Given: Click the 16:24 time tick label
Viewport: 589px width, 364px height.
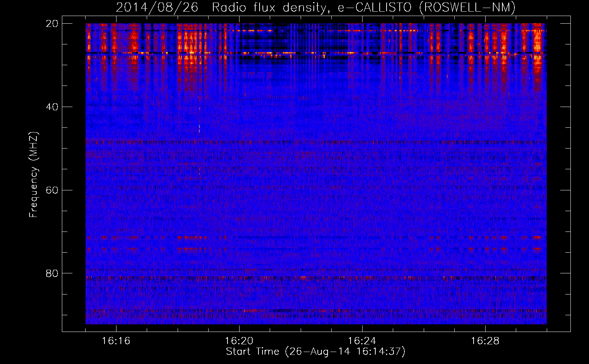Looking at the screenshot, I should coord(362,341).
